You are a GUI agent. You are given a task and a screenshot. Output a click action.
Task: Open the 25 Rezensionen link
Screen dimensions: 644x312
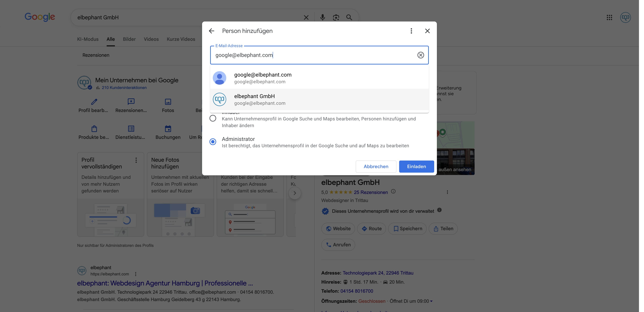[x=370, y=192]
